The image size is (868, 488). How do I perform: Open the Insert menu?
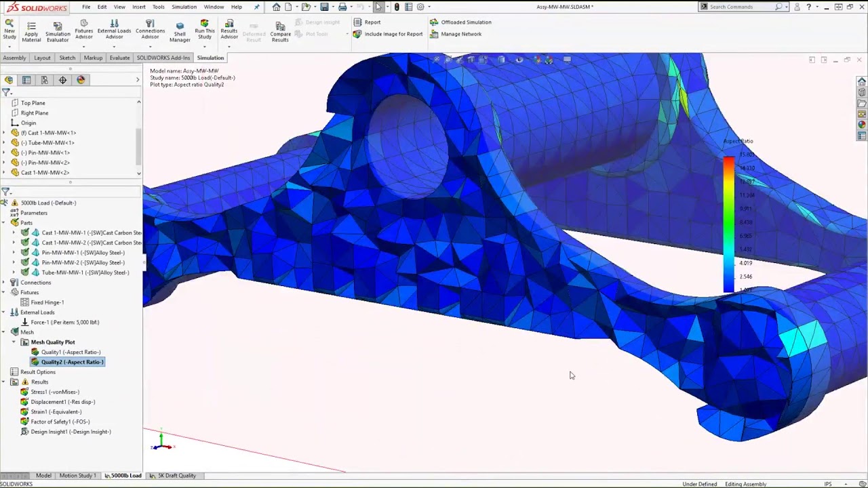pyautogui.click(x=139, y=7)
